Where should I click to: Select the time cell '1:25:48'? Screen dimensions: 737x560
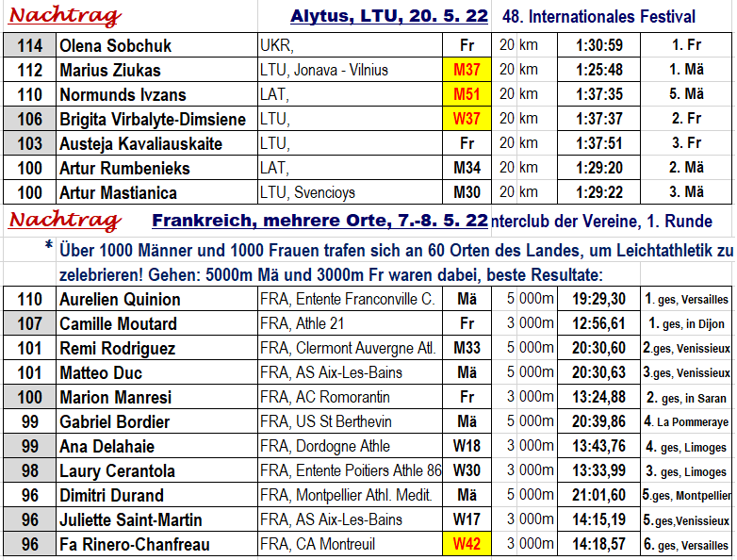point(598,70)
